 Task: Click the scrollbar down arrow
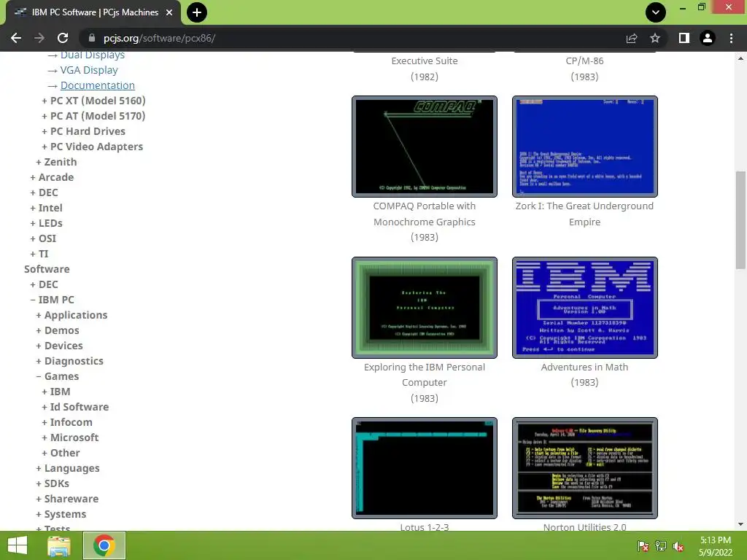pyautogui.click(x=740, y=525)
